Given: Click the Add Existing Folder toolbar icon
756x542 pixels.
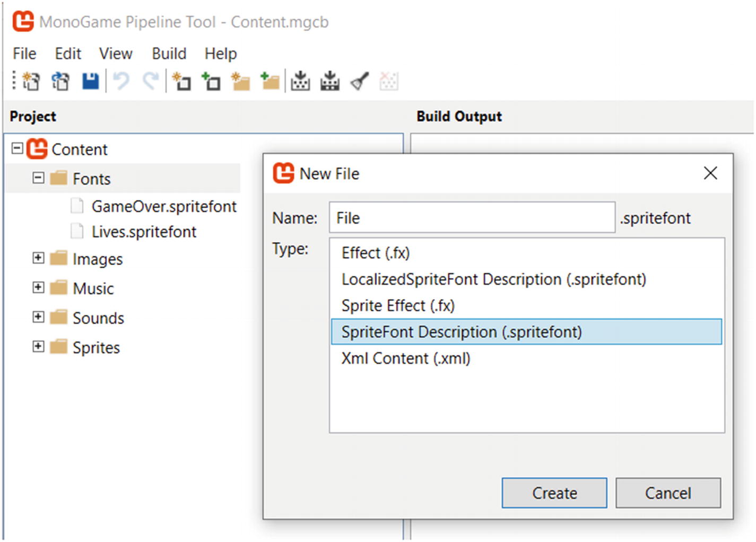Looking at the screenshot, I should (x=270, y=81).
